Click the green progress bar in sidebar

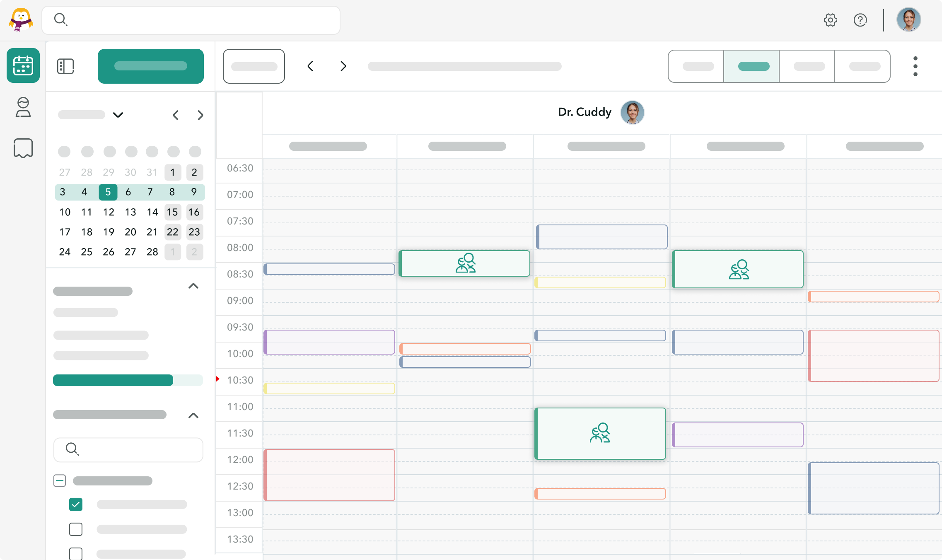tap(128, 380)
